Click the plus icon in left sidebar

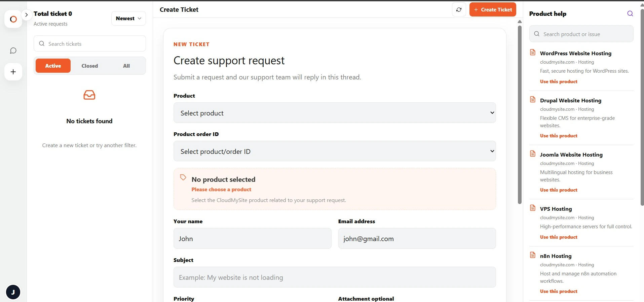coord(13,72)
